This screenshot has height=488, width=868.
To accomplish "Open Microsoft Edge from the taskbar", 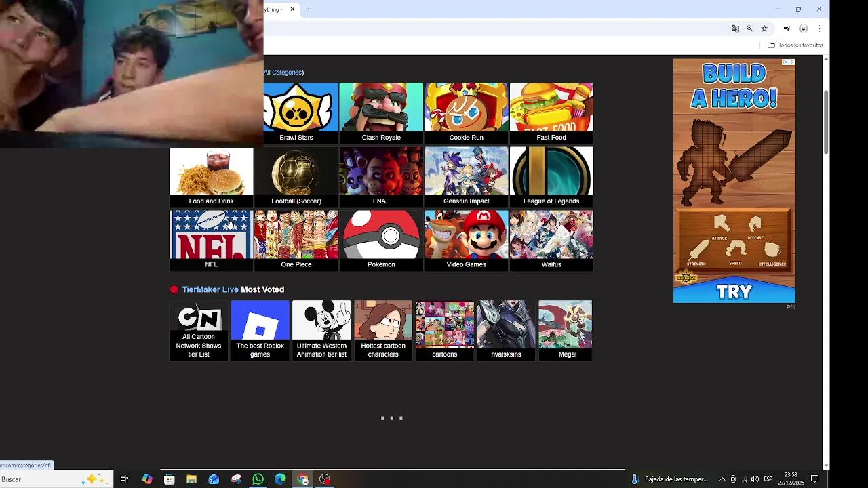I will pos(280,479).
